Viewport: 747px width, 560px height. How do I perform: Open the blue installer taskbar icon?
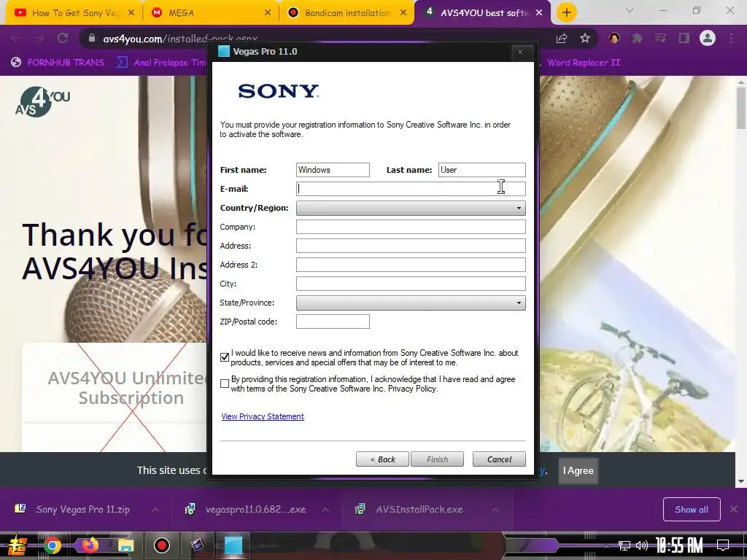click(233, 545)
